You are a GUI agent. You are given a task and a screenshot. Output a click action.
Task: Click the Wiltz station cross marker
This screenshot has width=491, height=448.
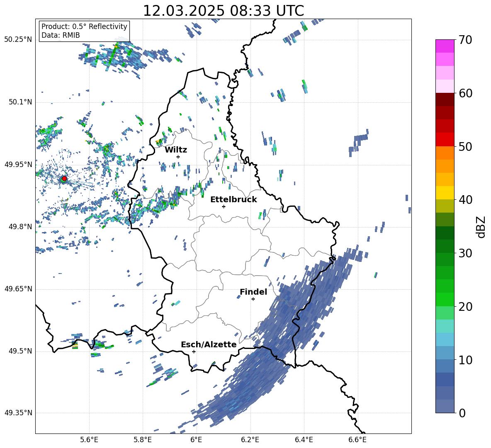tap(178, 157)
